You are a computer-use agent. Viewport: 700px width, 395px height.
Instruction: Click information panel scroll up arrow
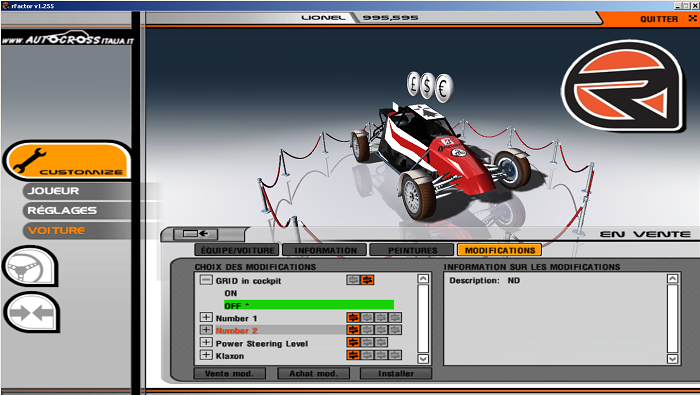[x=672, y=279]
